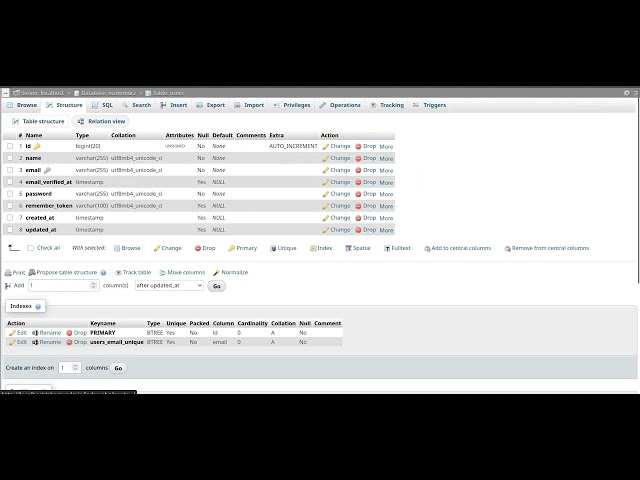This screenshot has height=480, width=640.
Task: Open page settings gear icon
Action: (x=627, y=93)
